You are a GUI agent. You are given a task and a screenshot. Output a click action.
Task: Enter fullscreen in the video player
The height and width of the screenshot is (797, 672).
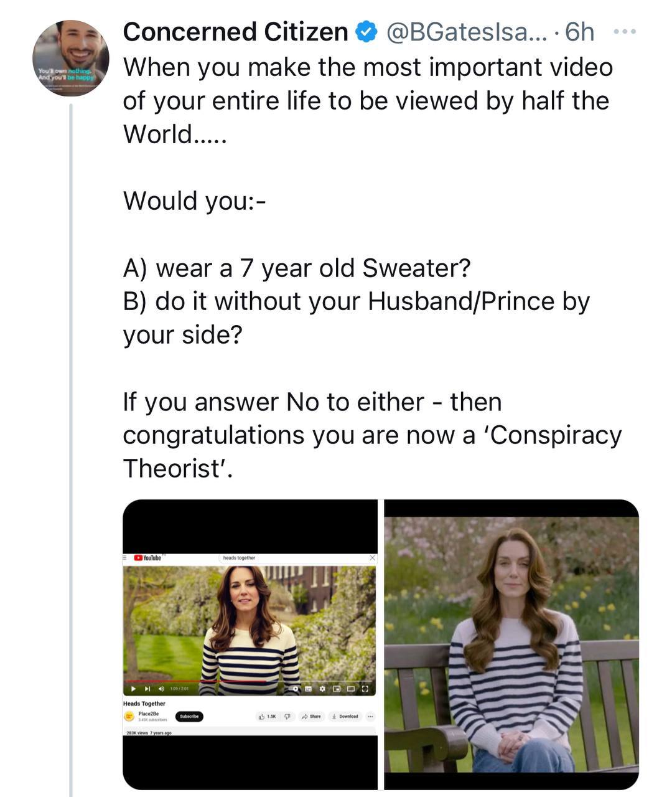365,689
